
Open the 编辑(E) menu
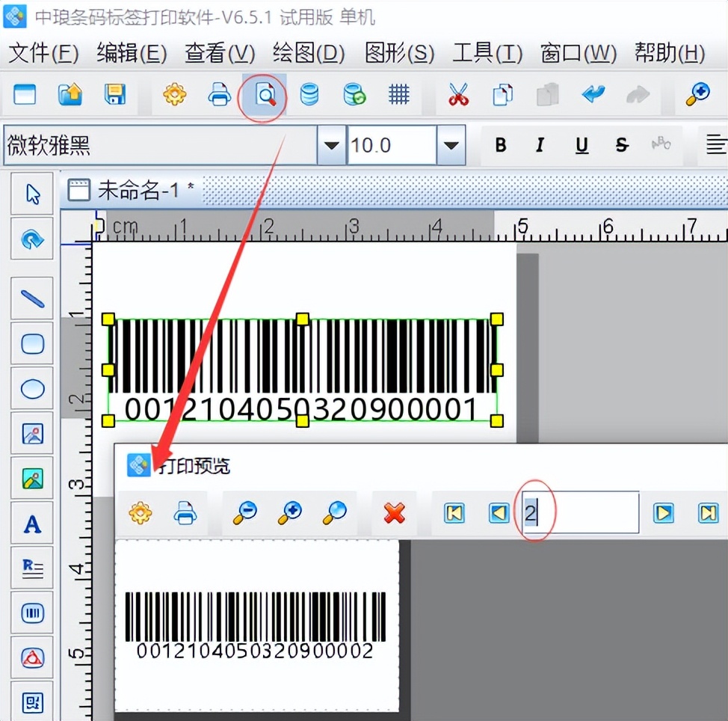coord(132,53)
